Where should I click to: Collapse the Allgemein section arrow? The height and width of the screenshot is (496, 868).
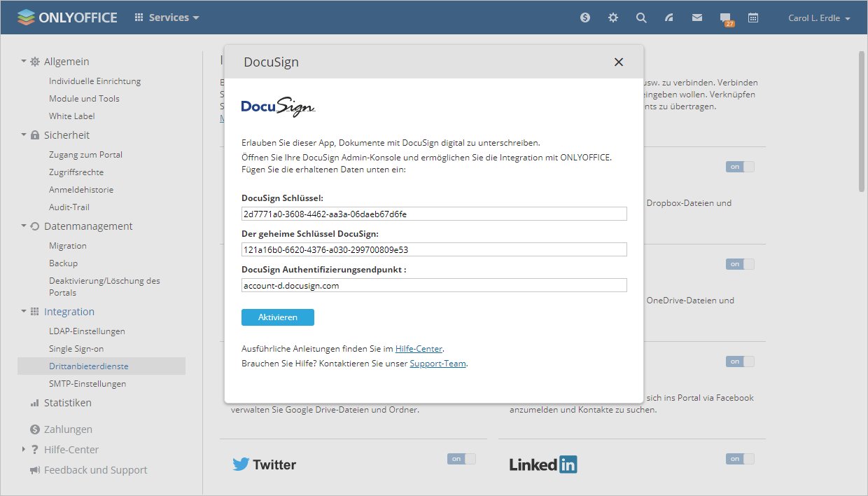coord(23,62)
